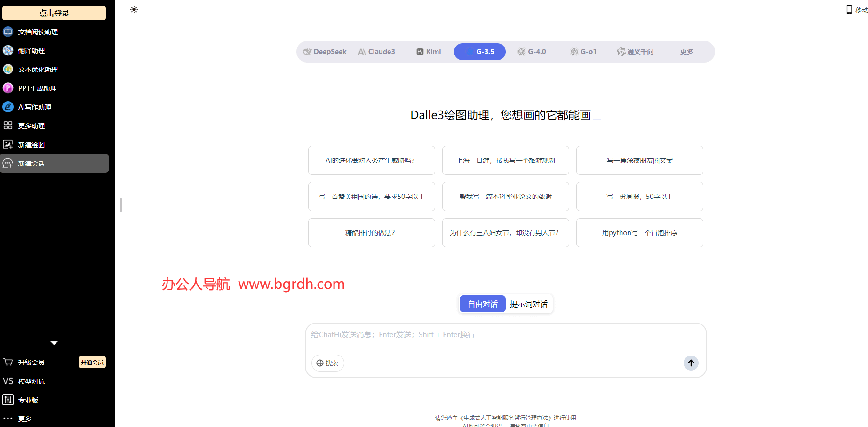Viewport: 868px width, 427px height.
Task: Focus the ChatHi message input field
Action: click(506, 341)
